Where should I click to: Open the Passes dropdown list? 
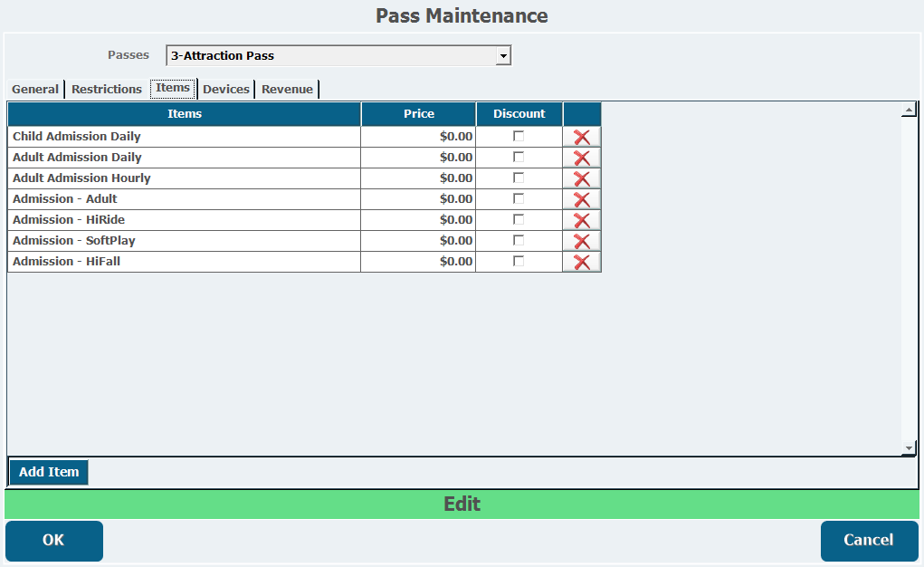point(503,56)
